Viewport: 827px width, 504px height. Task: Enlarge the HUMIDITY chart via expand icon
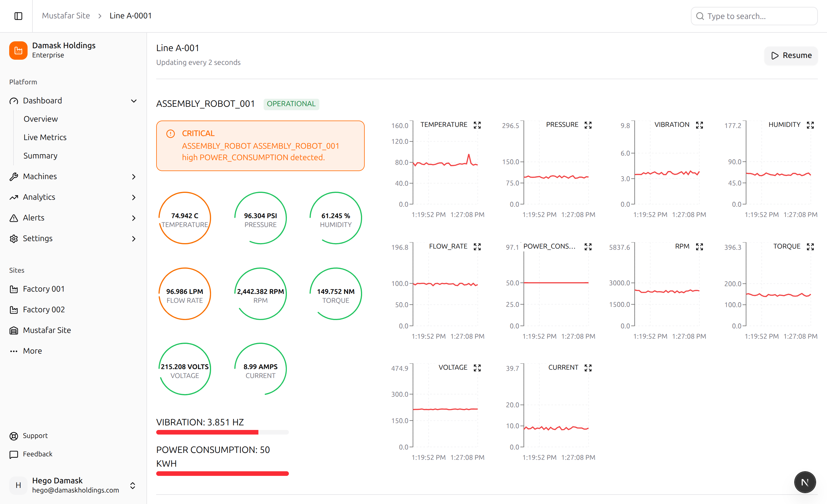[810, 125]
